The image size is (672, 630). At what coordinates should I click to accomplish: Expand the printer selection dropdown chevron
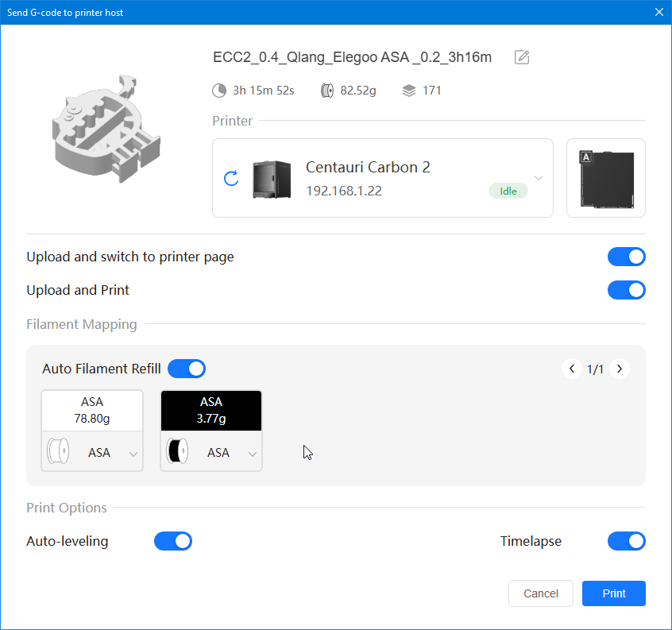539,178
